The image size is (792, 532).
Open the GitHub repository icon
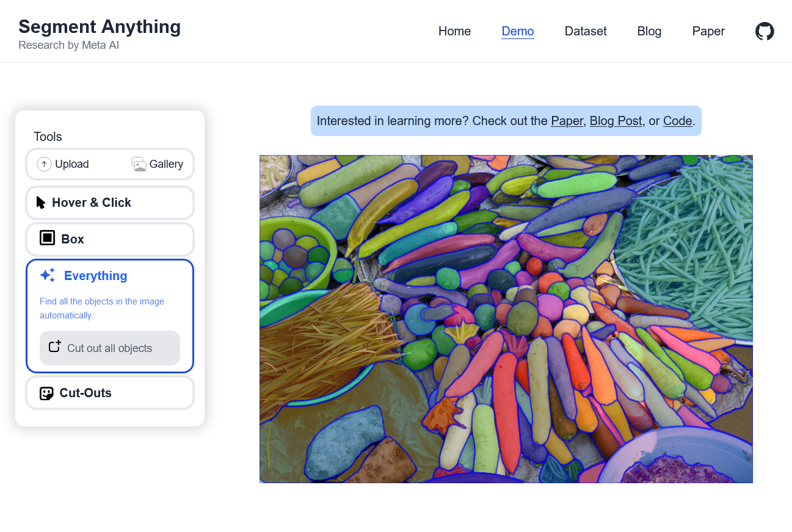(x=765, y=31)
